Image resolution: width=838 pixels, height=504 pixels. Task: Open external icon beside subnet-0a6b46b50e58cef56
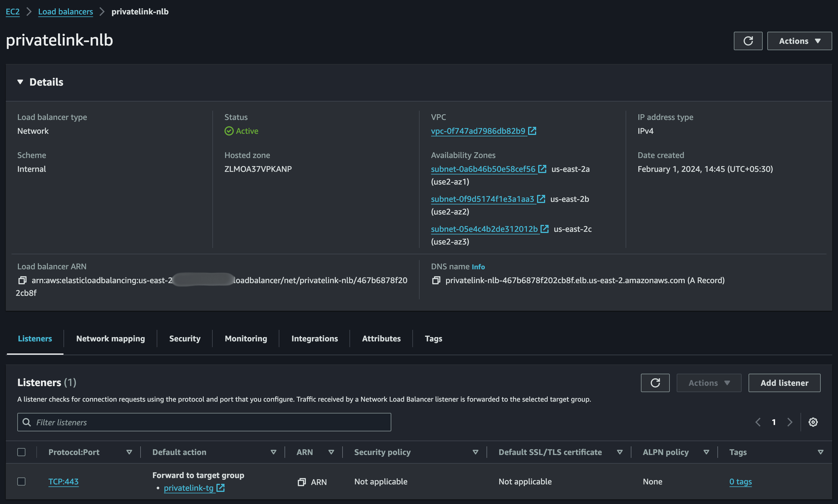(x=542, y=169)
